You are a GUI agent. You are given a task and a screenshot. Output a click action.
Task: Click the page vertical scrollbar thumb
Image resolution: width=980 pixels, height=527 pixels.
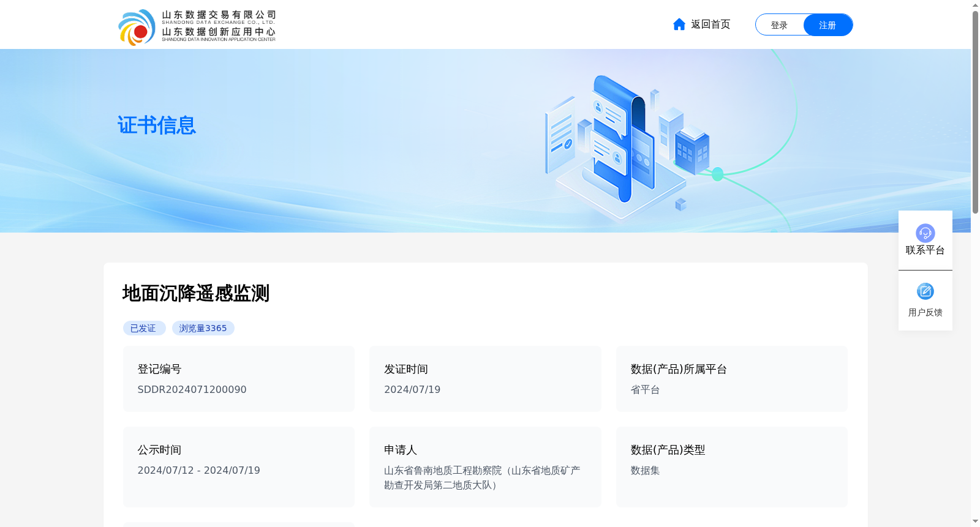pos(975,112)
